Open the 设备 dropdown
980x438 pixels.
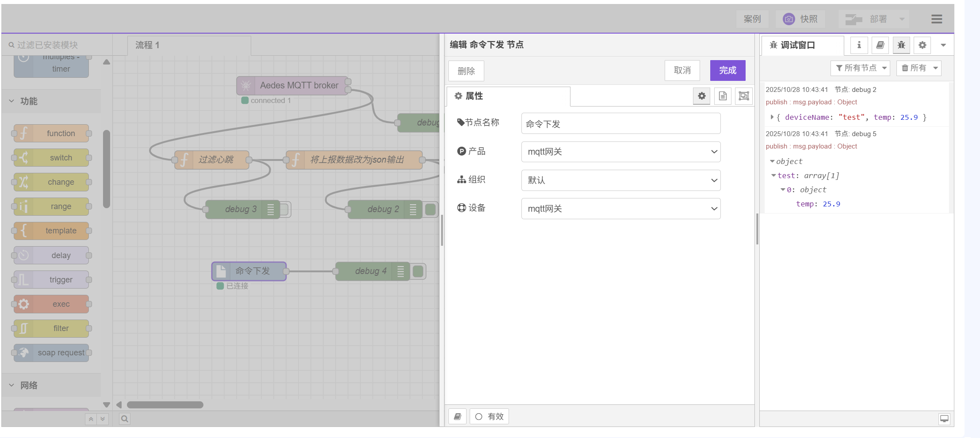620,209
